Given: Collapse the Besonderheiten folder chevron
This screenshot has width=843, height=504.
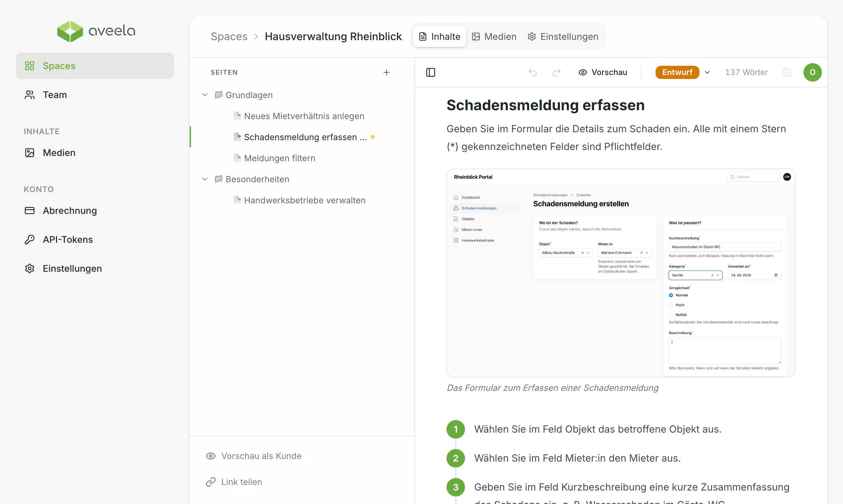Looking at the screenshot, I should coord(204,179).
